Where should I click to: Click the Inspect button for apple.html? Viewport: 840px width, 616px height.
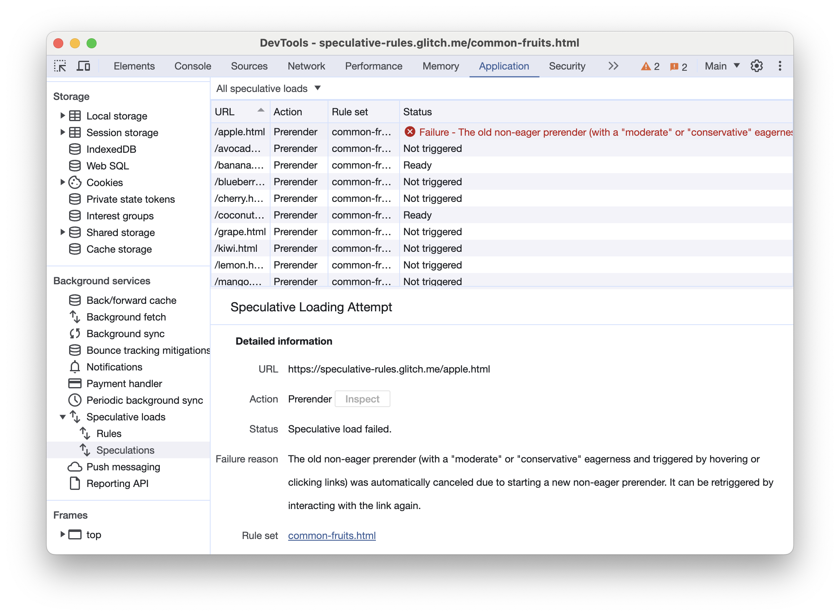[362, 397]
